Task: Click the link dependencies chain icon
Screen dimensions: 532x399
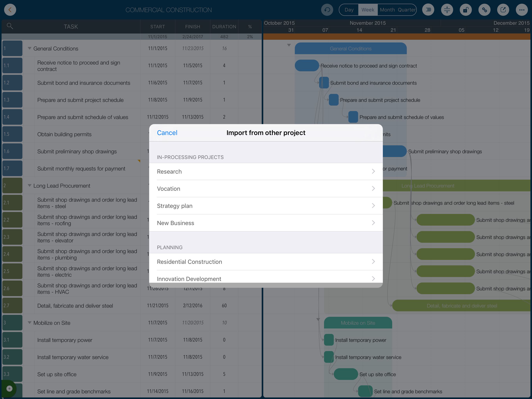Action: (484, 10)
